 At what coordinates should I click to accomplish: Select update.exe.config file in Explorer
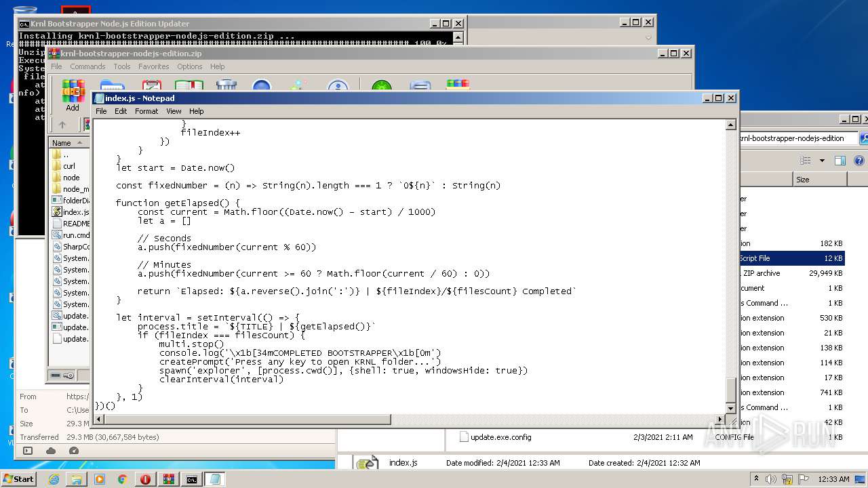point(500,437)
